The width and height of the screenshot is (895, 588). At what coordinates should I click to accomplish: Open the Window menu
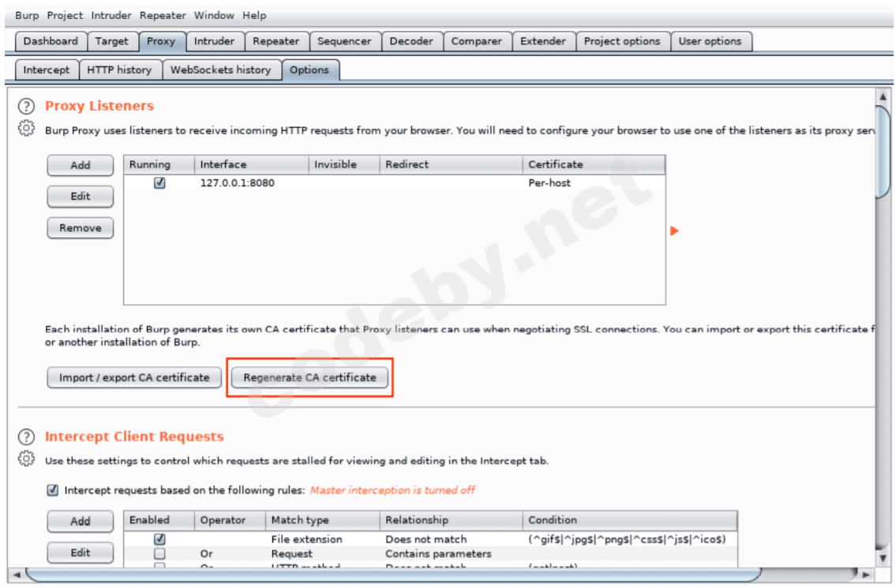(214, 16)
